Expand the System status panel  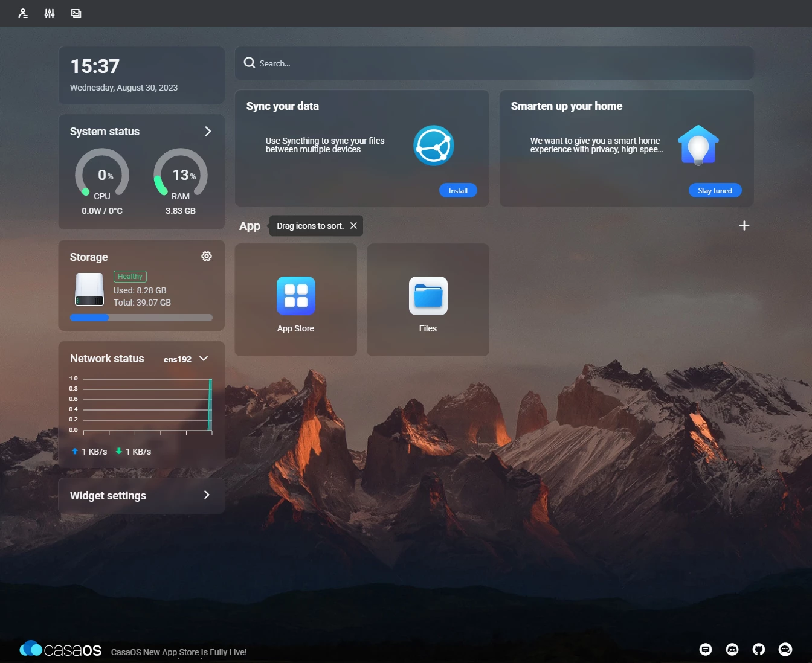click(208, 132)
